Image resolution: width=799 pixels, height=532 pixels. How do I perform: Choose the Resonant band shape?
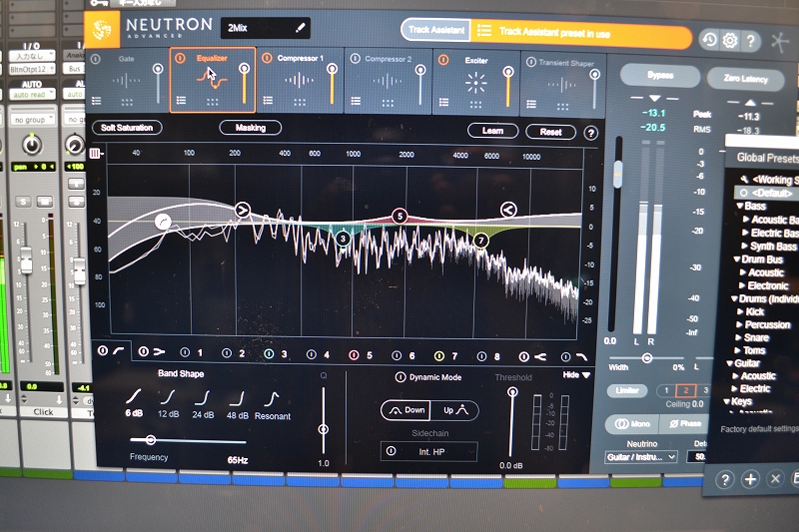[x=273, y=405]
